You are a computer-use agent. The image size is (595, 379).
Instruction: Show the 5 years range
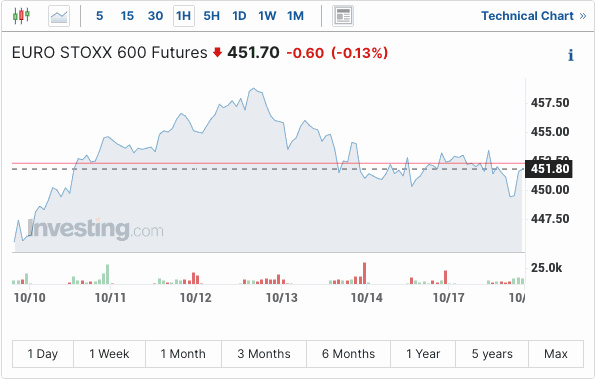[492, 354]
